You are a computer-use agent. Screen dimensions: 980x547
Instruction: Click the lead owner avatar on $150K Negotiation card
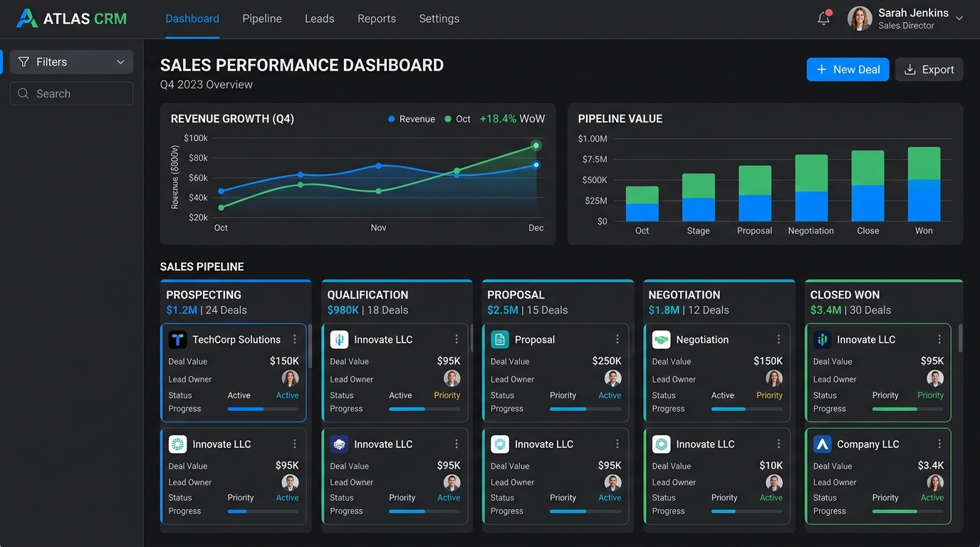coord(774,378)
